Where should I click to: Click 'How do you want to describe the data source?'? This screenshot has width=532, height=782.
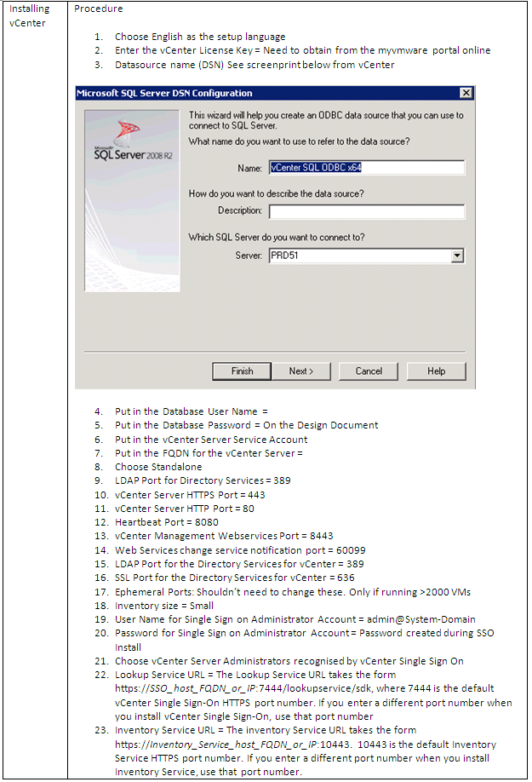point(276,193)
